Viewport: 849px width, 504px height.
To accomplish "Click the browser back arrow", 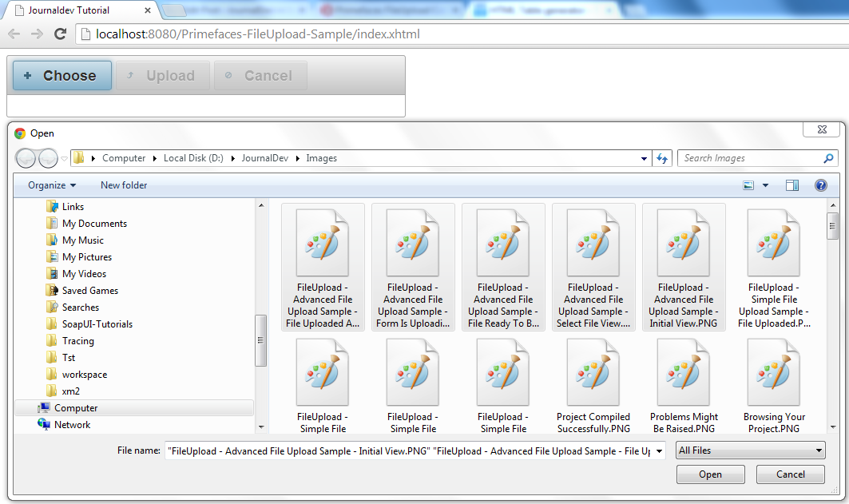I will tap(14, 34).
